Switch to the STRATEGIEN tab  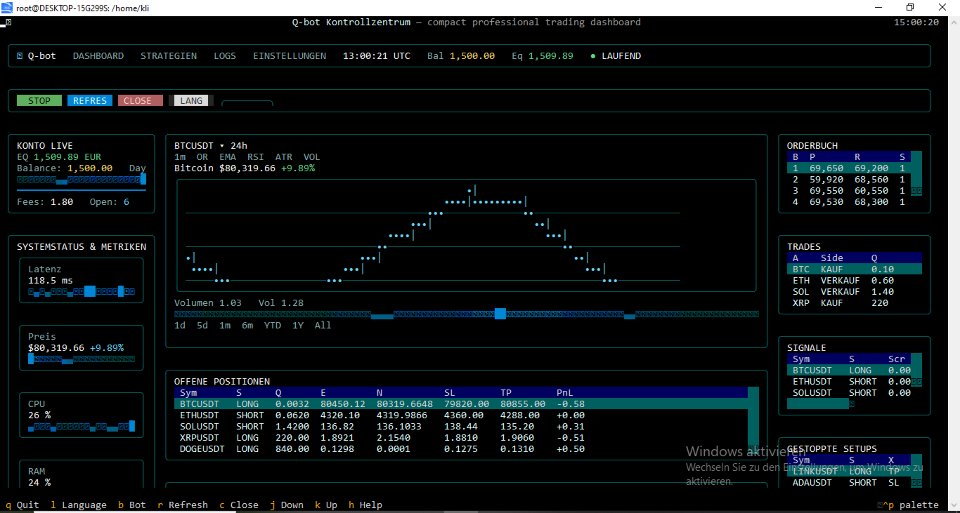coord(168,56)
